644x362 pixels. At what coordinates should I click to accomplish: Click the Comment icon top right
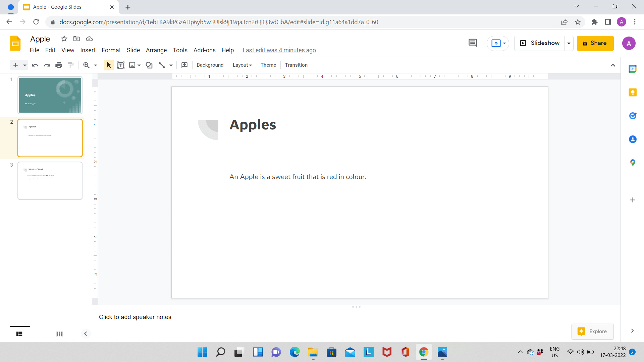473,43
